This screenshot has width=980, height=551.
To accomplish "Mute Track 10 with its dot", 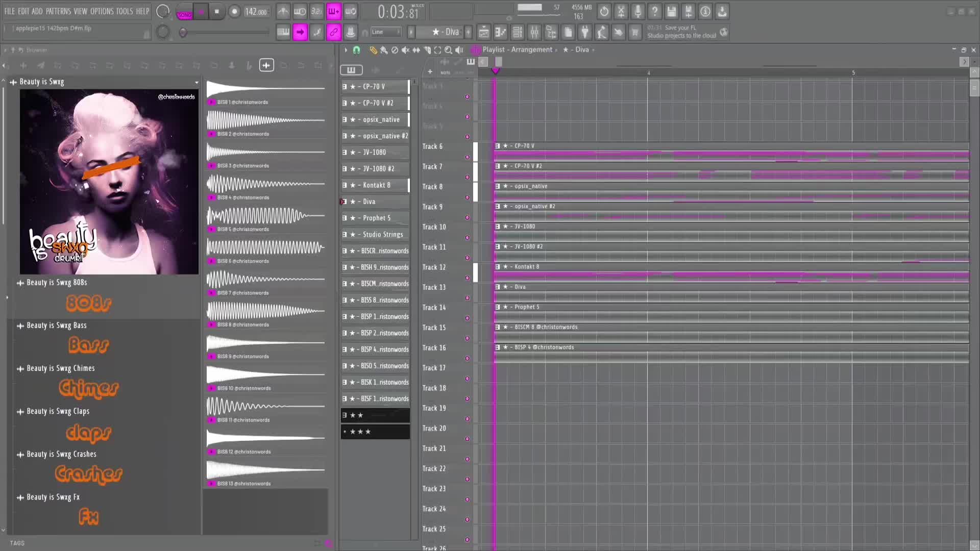I will [467, 238].
